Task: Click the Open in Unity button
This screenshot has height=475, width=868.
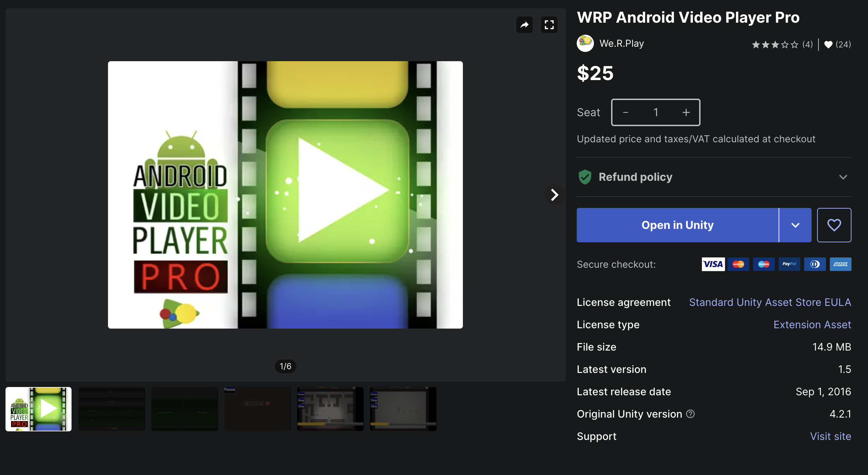Action: point(677,225)
